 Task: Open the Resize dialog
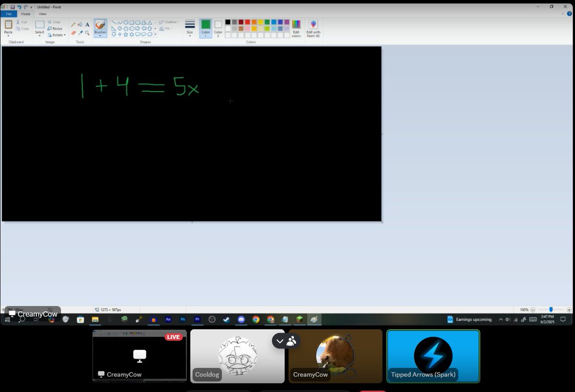(55, 28)
